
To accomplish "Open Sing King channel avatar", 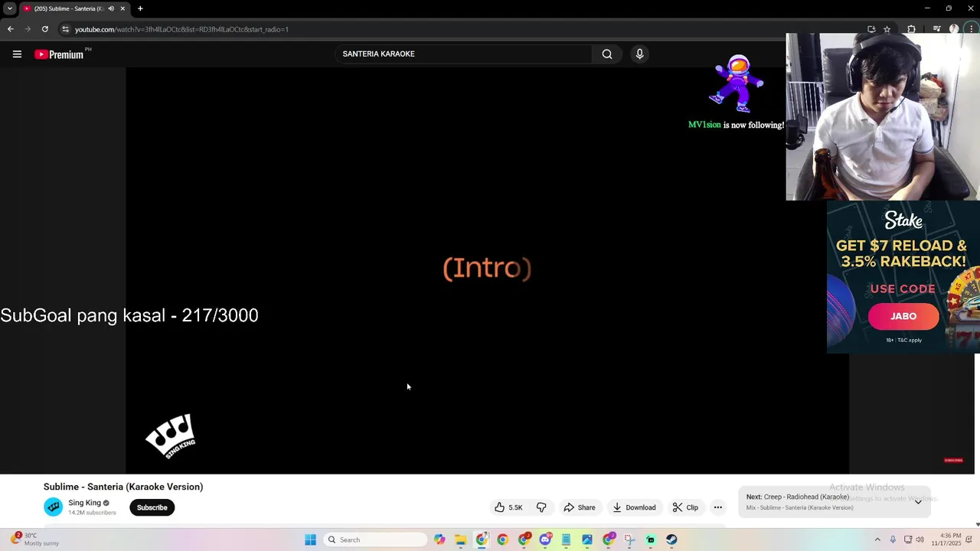I will click(x=53, y=507).
